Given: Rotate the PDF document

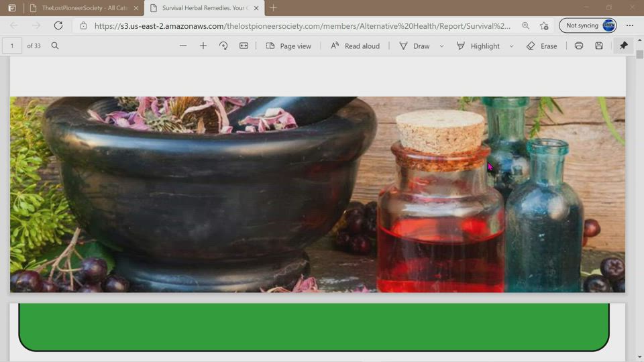Looking at the screenshot, I should pyautogui.click(x=223, y=46).
